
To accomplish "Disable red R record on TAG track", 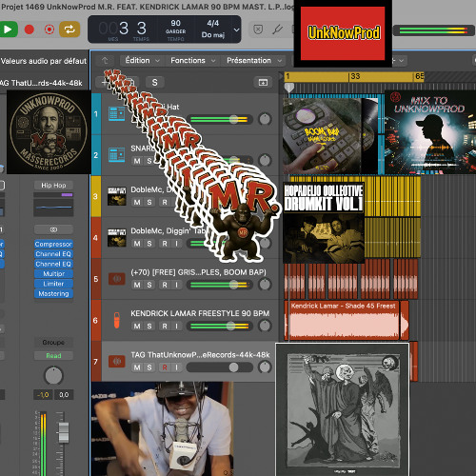I will (165, 367).
